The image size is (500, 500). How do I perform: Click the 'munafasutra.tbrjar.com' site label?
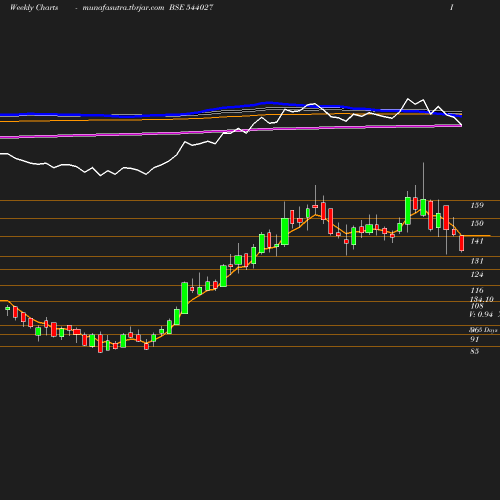[x=123, y=8]
